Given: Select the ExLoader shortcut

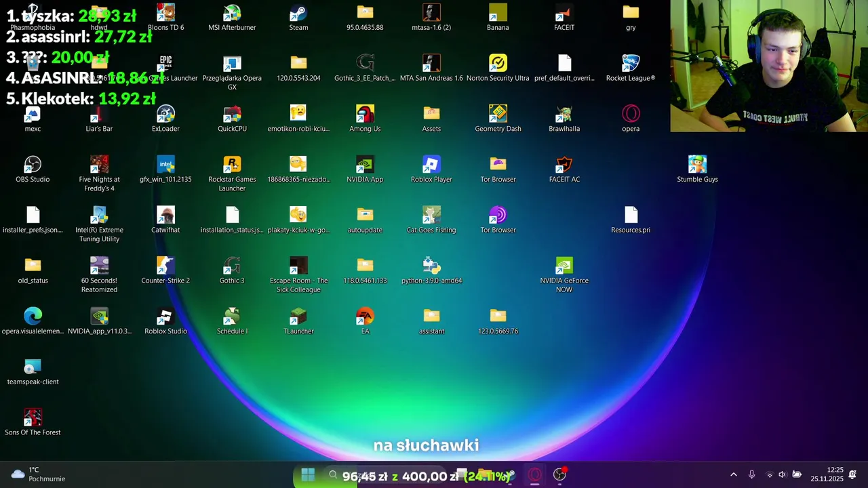Looking at the screenshot, I should coord(165,119).
